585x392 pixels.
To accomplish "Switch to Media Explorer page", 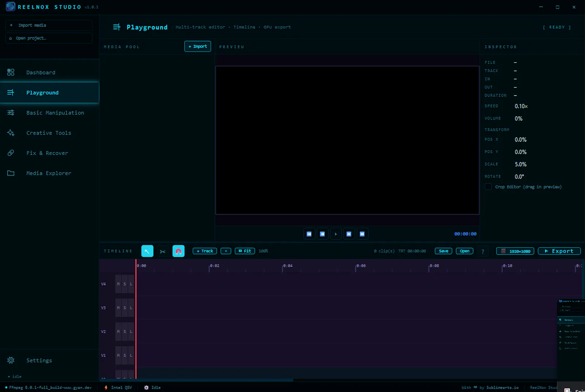I will pyautogui.click(x=49, y=173).
